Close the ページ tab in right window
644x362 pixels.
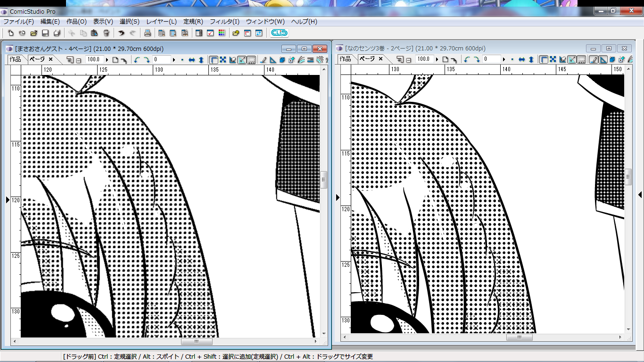[x=380, y=59]
